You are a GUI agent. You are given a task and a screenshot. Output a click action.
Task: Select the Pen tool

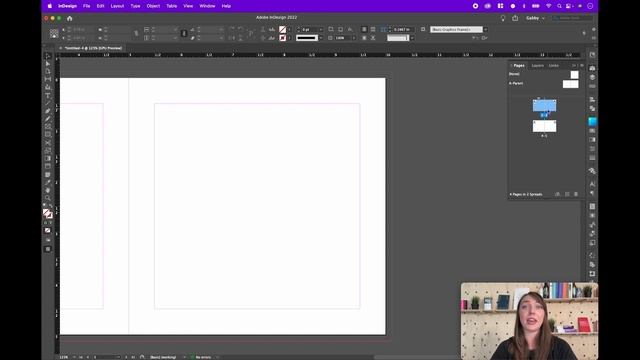point(48,111)
